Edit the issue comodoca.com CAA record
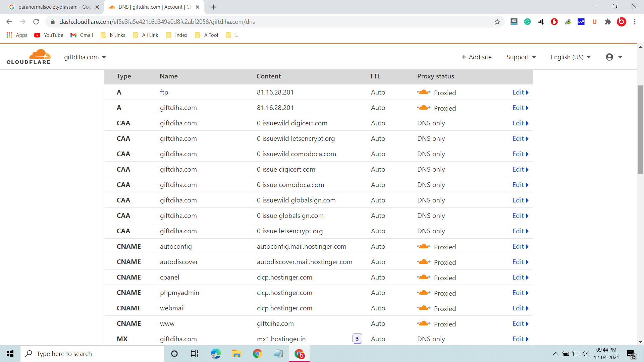 click(x=520, y=185)
